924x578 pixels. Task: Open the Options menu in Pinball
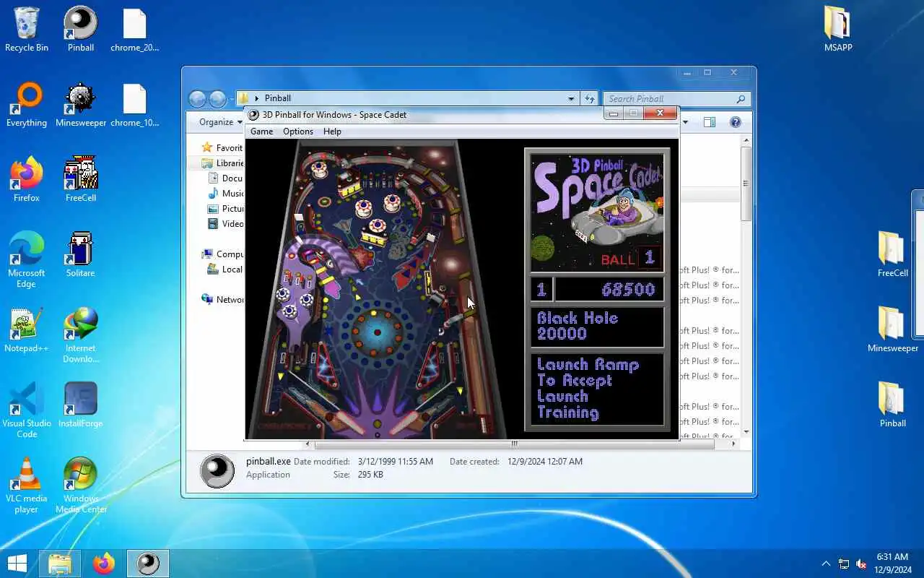[x=298, y=131]
